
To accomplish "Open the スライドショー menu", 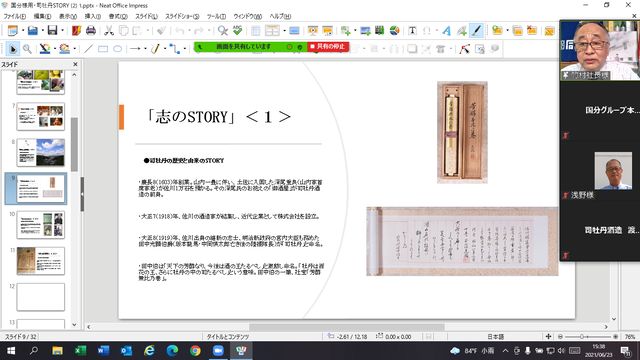I will [182, 16].
